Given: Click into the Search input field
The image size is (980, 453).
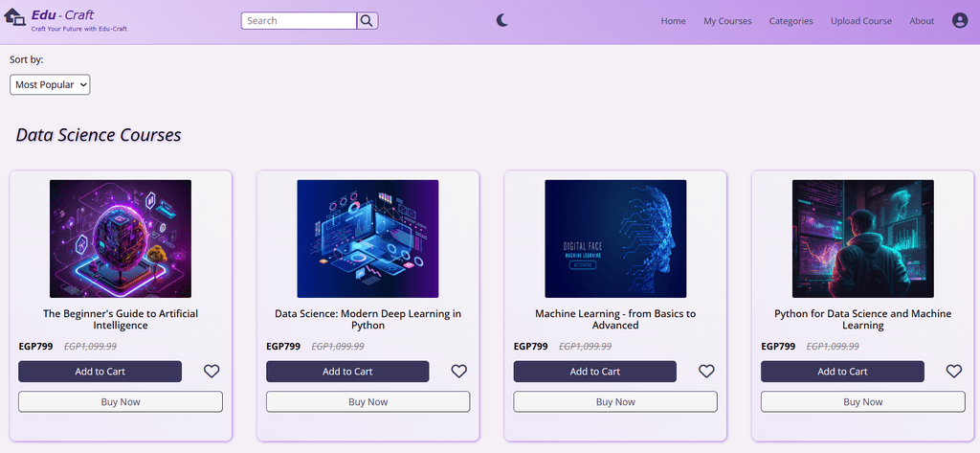Looking at the screenshot, I should (299, 21).
